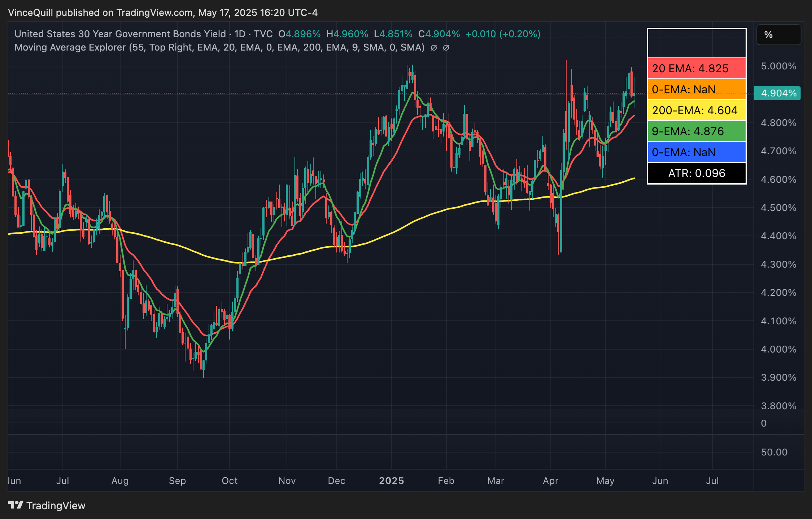This screenshot has height=519, width=812.
Task: Click the 4.904% current price label
Action: click(x=778, y=93)
